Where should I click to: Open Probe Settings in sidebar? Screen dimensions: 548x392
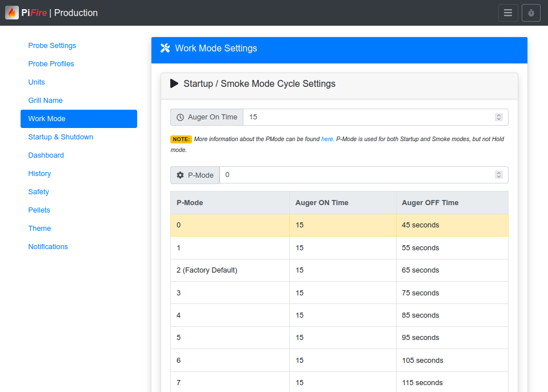point(52,46)
